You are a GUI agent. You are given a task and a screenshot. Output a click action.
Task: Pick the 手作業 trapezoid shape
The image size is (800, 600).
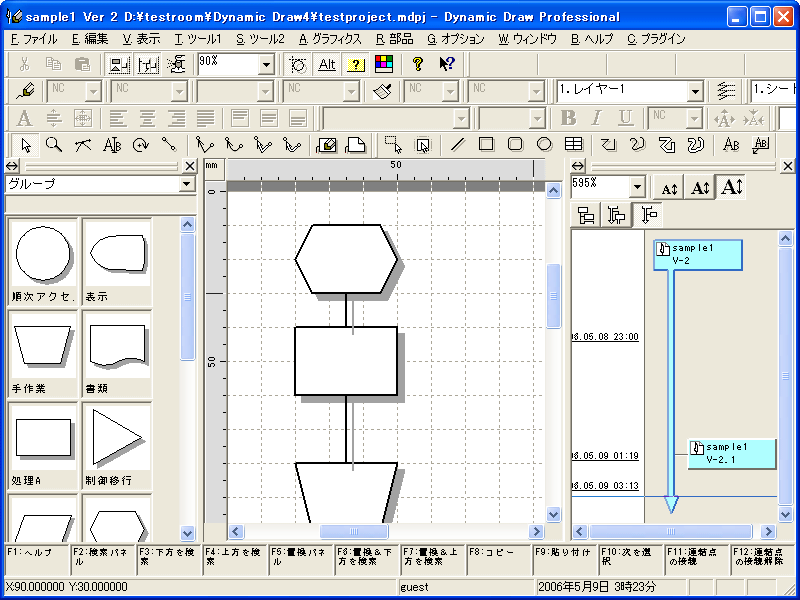tap(43, 354)
